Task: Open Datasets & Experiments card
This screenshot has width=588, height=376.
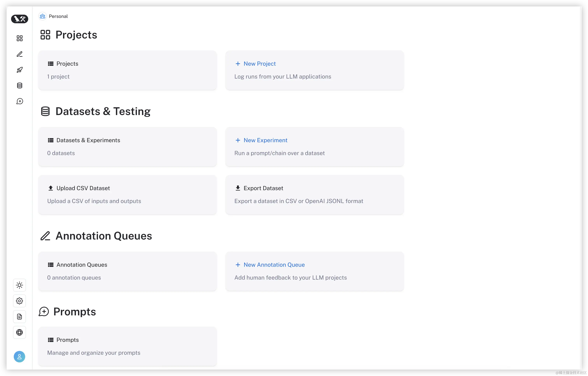Action: 128,147
